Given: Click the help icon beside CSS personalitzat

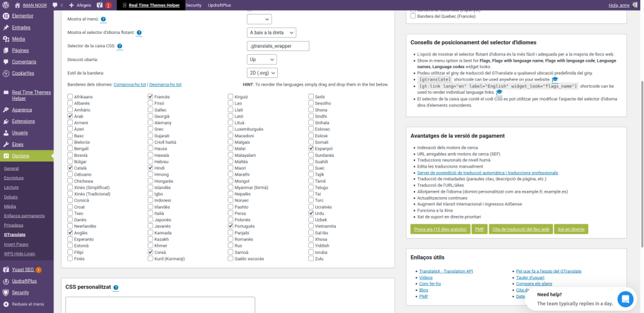Looking at the screenshot, I should (116, 287).
